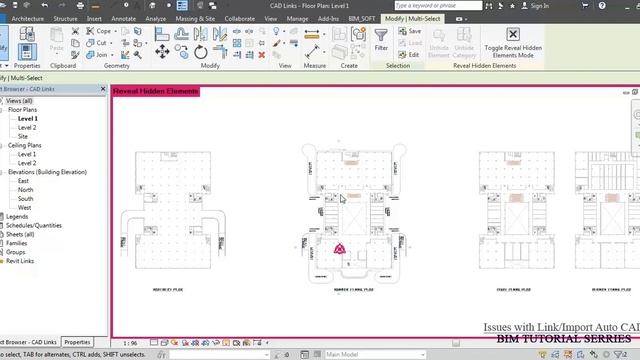
Task: Click the Print icon in quick access toolbar
Action: [x=80, y=6]
